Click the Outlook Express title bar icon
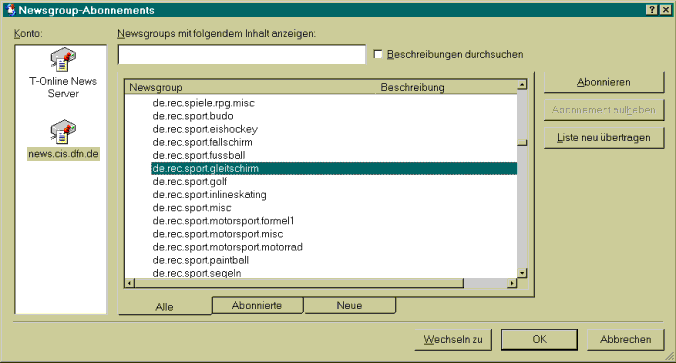This screenshot has height=363, width=676. 10,9
